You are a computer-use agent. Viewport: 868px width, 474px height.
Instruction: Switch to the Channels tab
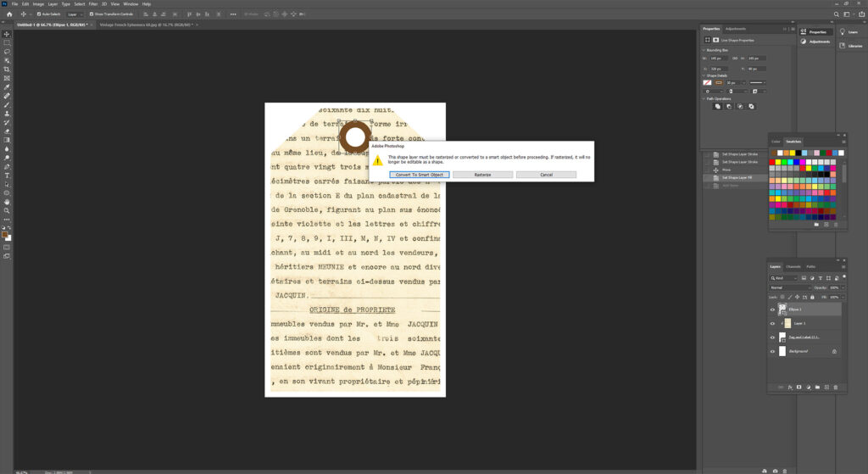pos(793,266)
